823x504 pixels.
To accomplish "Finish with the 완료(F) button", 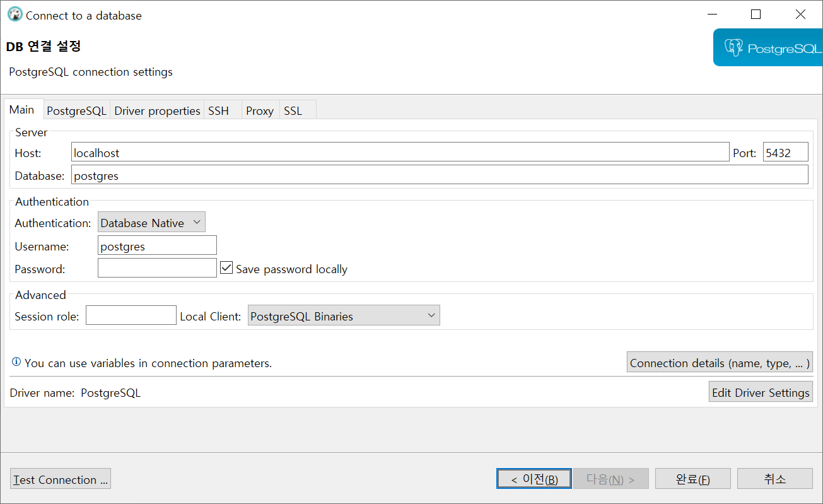I will 693,479.
